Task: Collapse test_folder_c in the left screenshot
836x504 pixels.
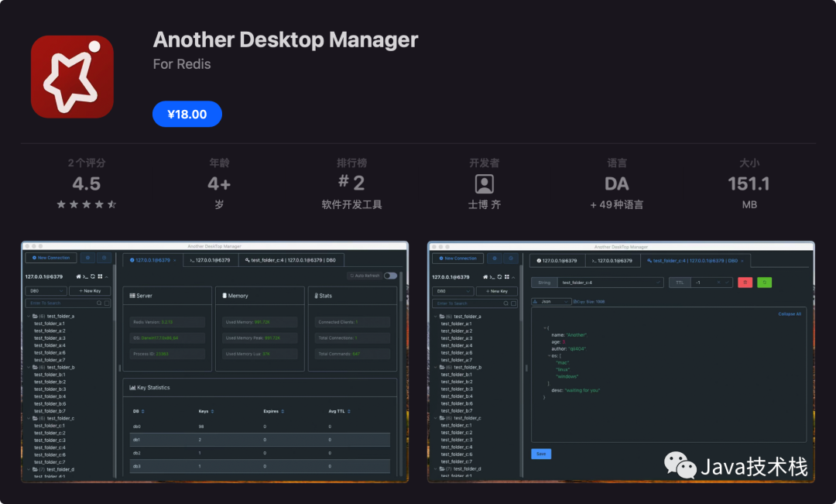Action: pyautogui.click(x=29, y=419)
